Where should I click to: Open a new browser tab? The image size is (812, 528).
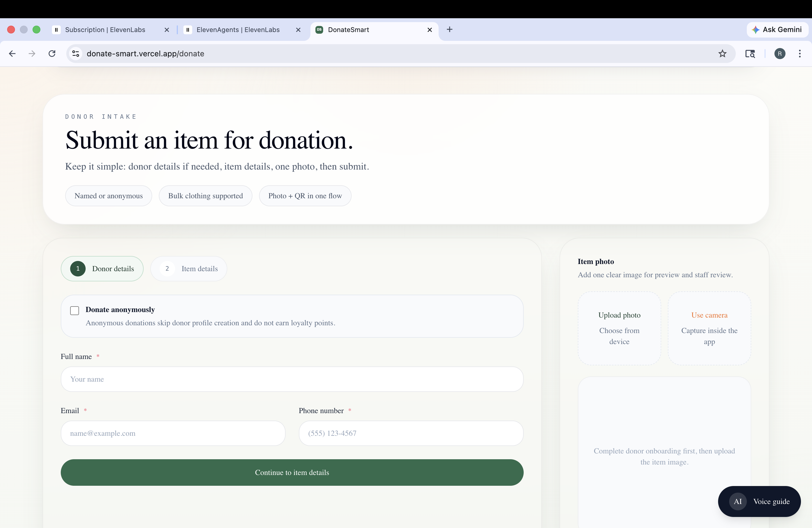click(449, 30)
